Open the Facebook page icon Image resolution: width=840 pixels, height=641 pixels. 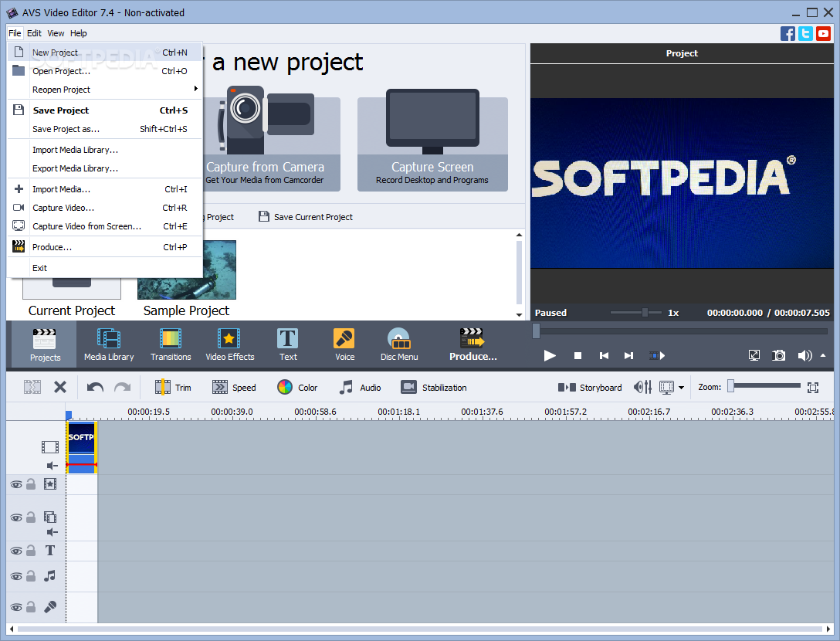(787, 33)
